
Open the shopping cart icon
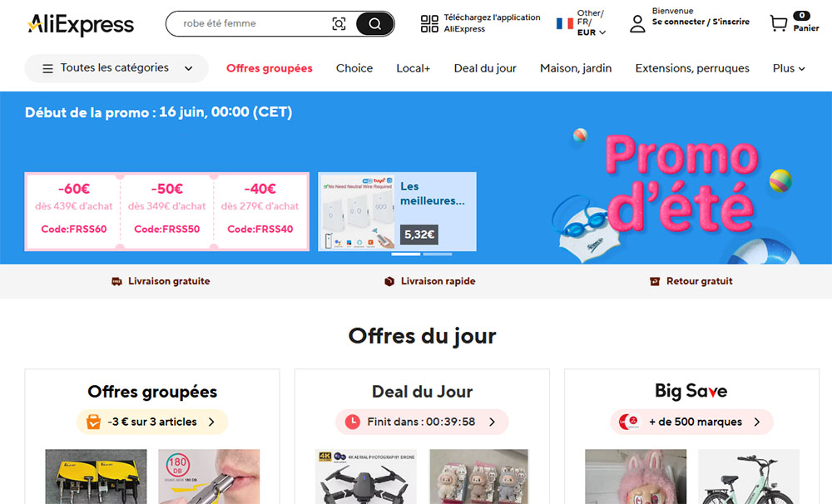point(779,22)
